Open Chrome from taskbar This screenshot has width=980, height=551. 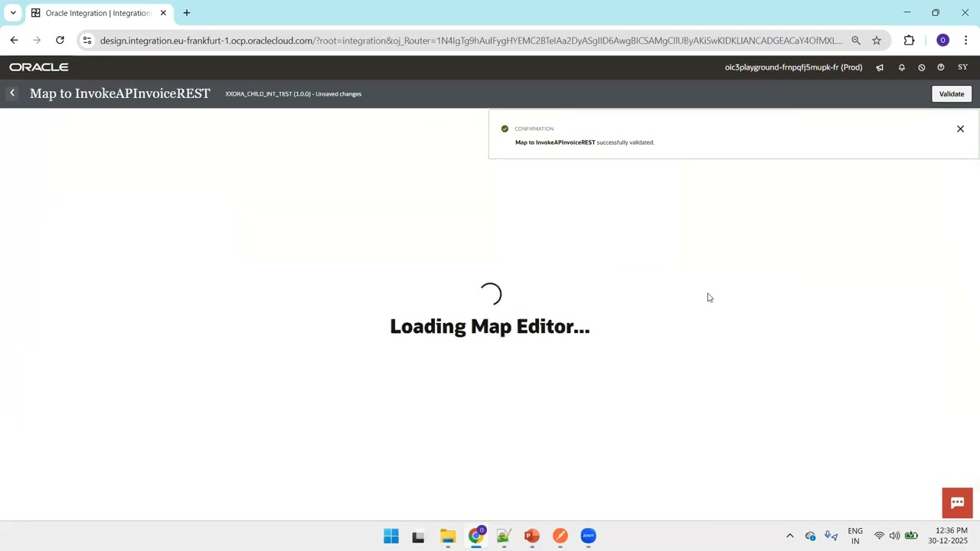476,536
